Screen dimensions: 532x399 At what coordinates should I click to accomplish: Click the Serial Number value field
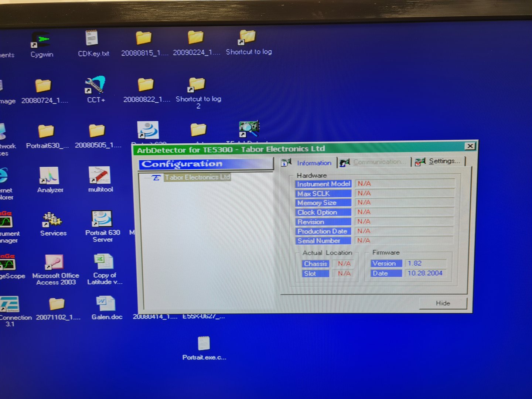405,240
